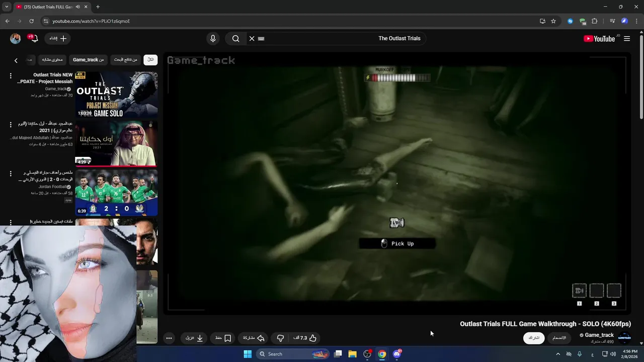This screenshot has width=644, height=362.
Task: Open the Abdul Majeed Abdullah 2021 video thumbnail
Action: pos(116,143)
